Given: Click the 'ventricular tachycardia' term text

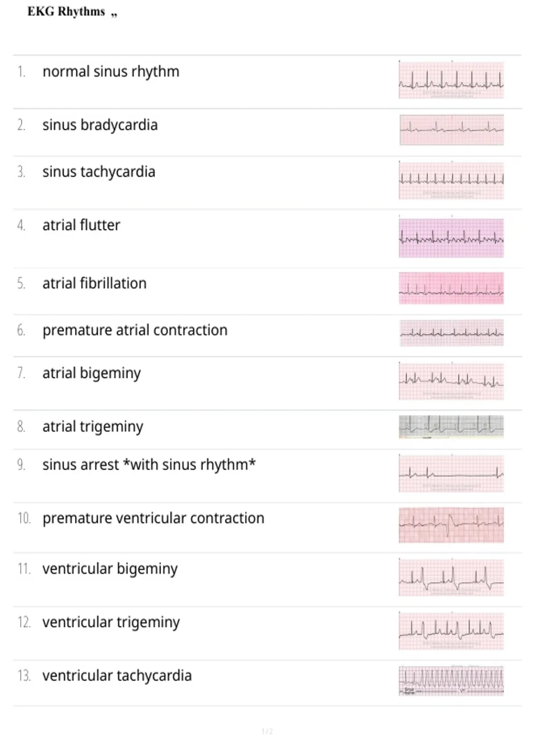Looking at the screenshot, I should coord(117,676).
